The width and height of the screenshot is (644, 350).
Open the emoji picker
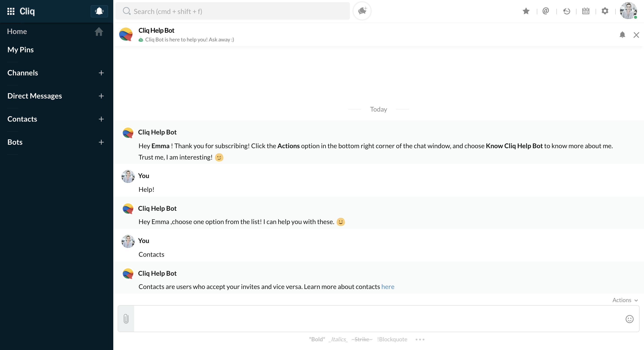pos(629,319)
